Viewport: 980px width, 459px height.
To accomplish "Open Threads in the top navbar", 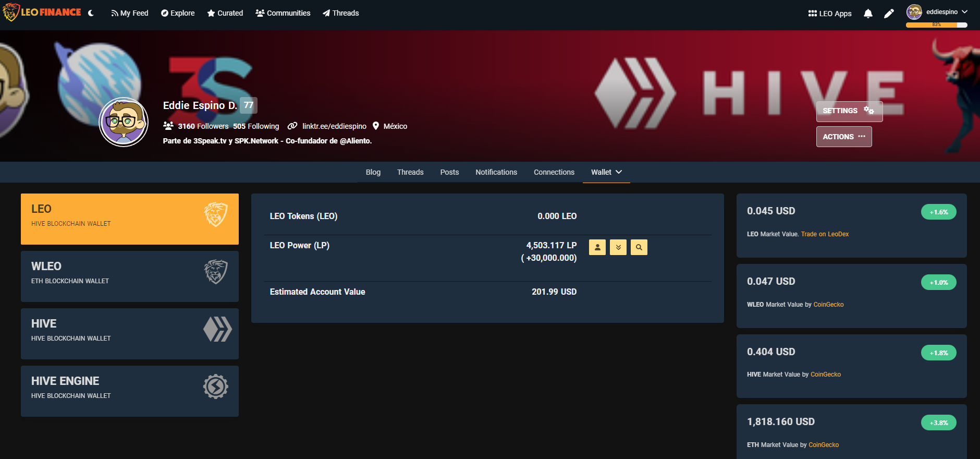I will [341, 13].
